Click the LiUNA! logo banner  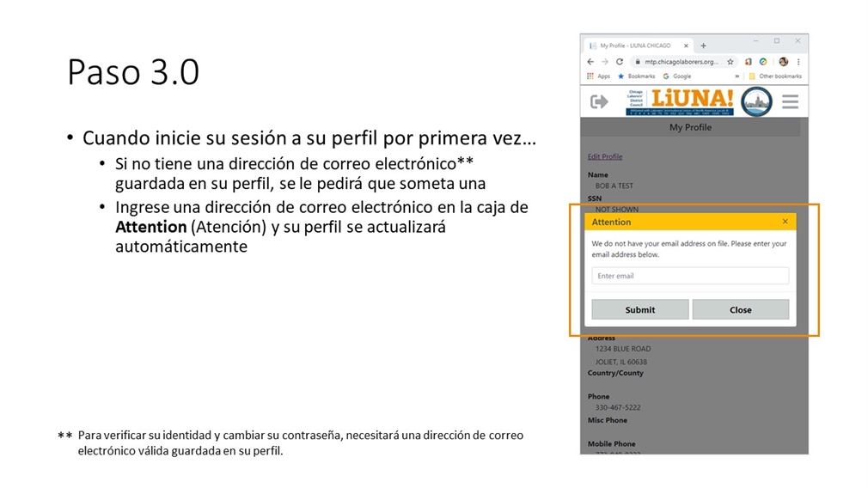pyautogui.click(x=680, y=101)
